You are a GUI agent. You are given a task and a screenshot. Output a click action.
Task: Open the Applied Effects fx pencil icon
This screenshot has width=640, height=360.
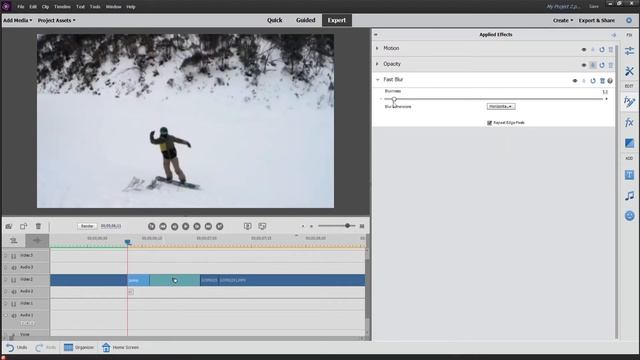pyautogui.click(x=629, y=101)
